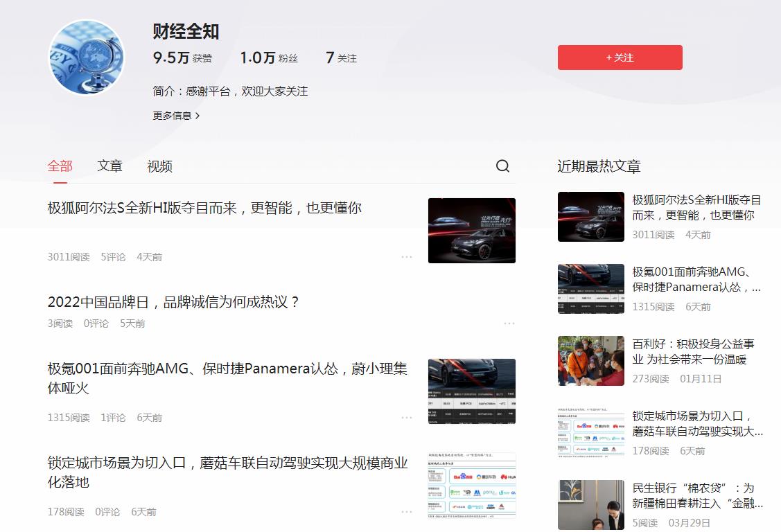Click the 0评论 count on 2022中国品牌日 article
Image resolution: width=781 pixels, height=532 pixels.
[96, 323]
